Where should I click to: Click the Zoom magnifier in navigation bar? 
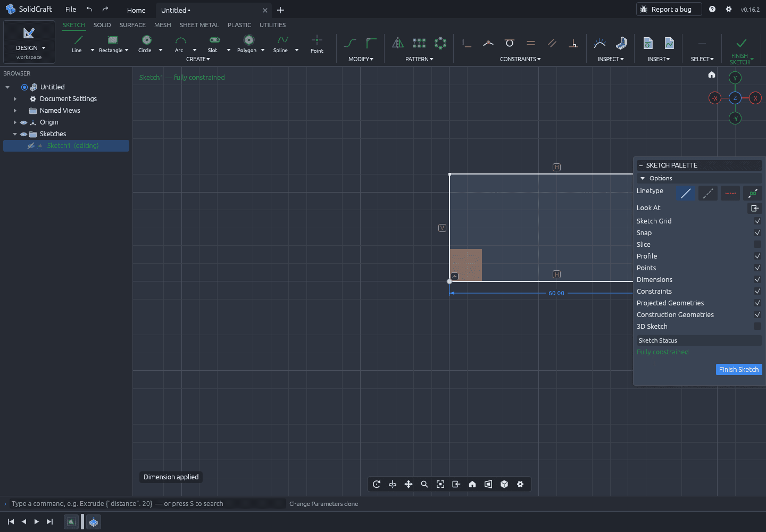(x=424, y=484)
